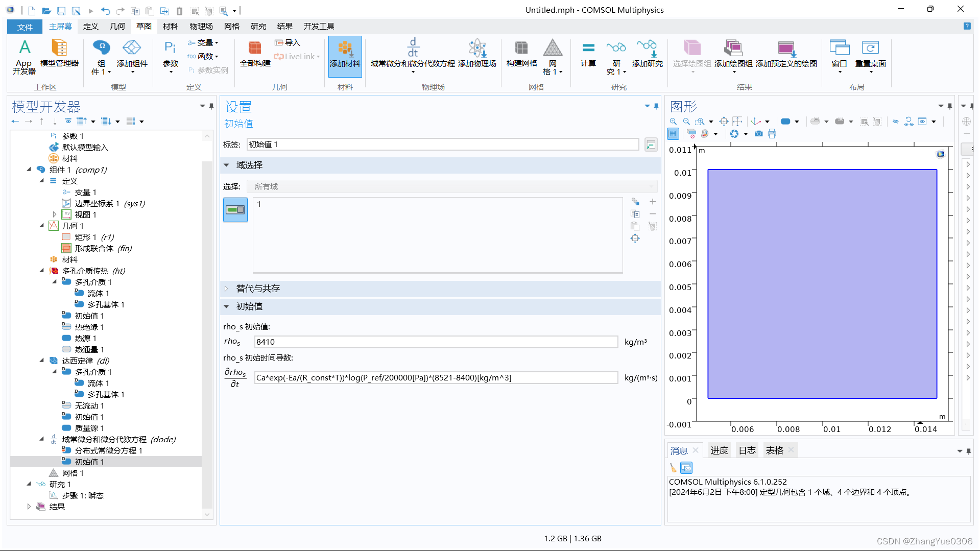Collapse the 组件 1 (comp1) tree node
The height and width of the screenshot is (551, 980).
[x=29, y=170]
